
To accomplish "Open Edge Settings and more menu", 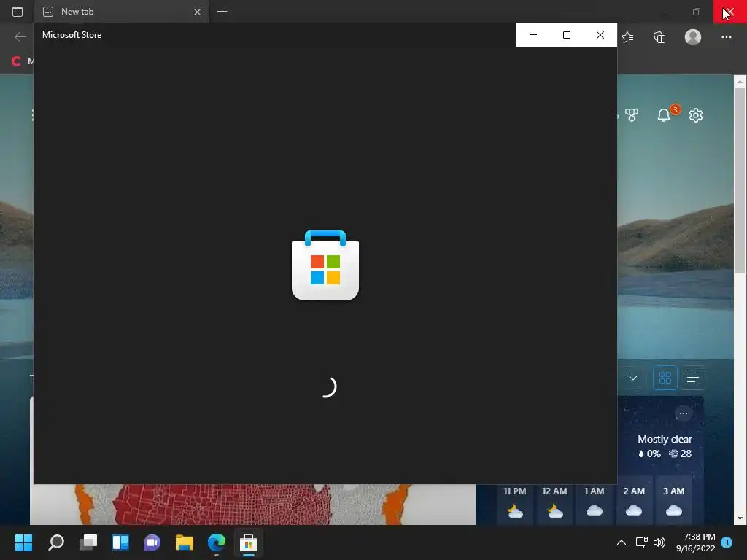I will coord(726,37).
